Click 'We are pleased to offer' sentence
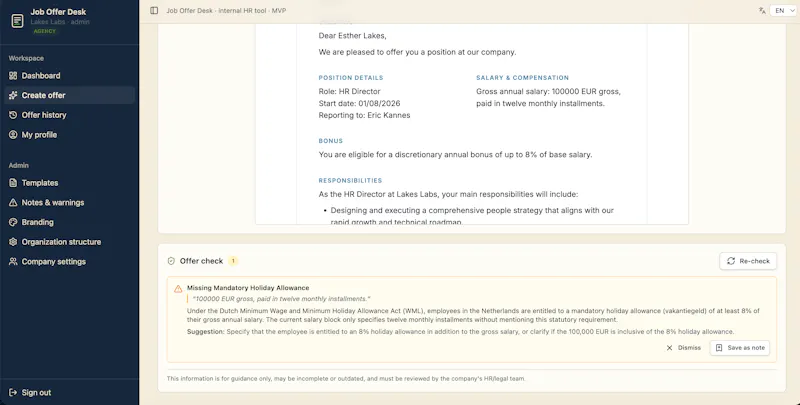The height and width of the screenshot is (405, 800). (x=417, y=52)
